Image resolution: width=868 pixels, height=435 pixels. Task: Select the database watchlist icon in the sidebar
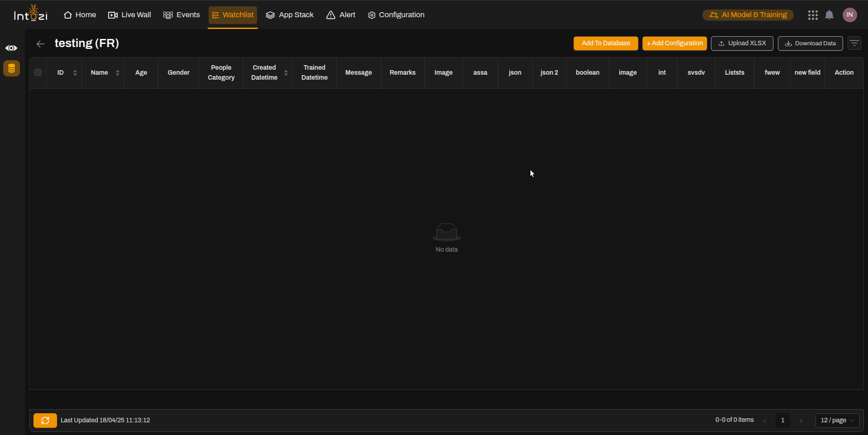(11, 68)
